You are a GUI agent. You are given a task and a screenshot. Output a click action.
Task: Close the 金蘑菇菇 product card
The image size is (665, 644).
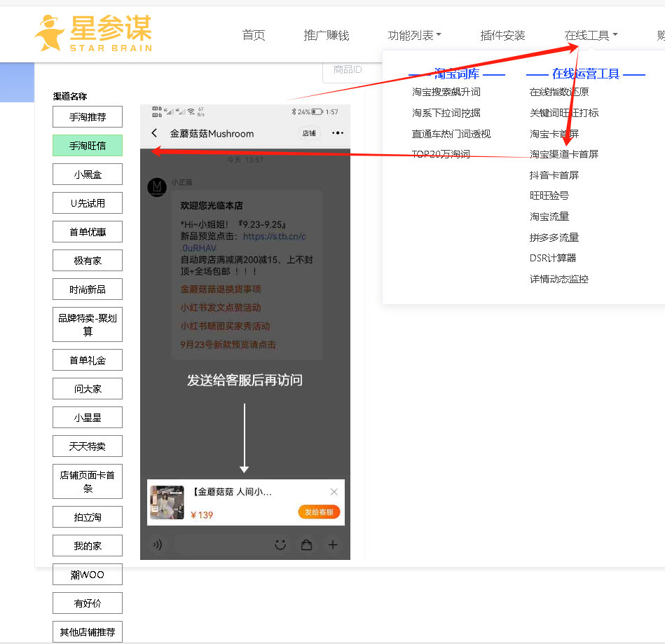coord(334,492)
